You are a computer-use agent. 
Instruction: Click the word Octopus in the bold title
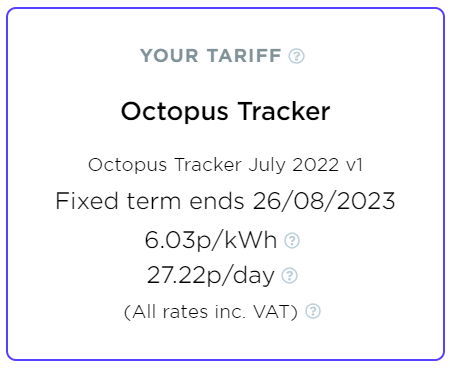click(175, 111)
